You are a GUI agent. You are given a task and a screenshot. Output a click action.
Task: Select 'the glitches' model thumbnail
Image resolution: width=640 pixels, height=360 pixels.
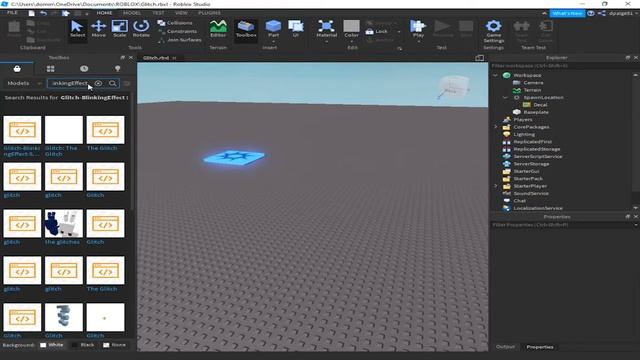pos(64,223)
